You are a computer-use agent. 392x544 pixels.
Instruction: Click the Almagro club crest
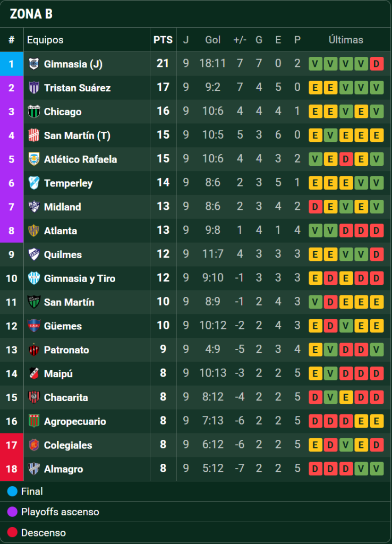(x=33, y=469)
